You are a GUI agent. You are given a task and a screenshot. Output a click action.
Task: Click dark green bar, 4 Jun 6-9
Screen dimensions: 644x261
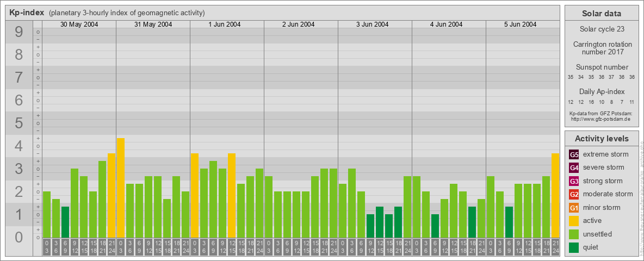pos(435,226)
